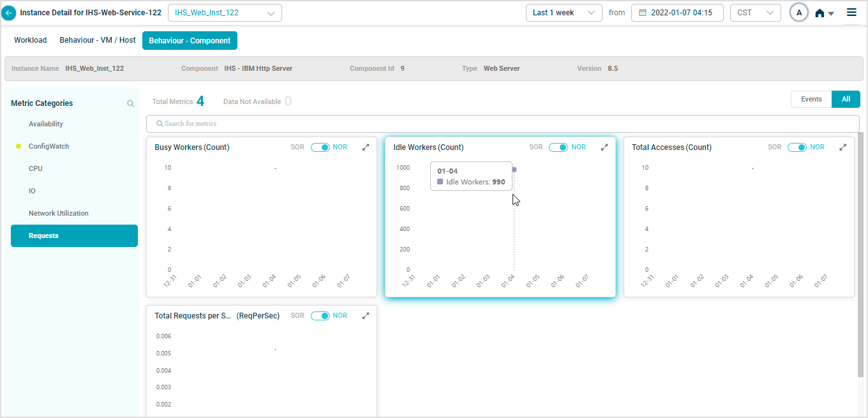
Task: Click the Search for metrics field
Action: (502, 124)
